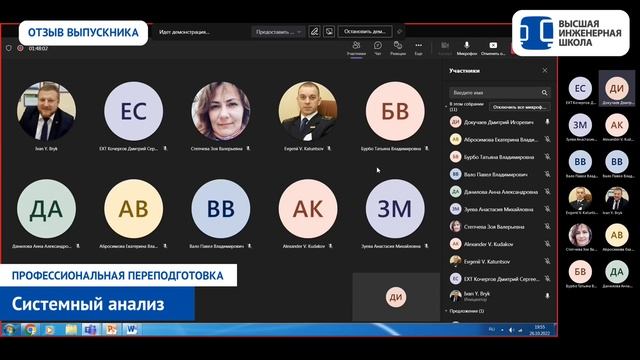The image size is (640, 360).
Task: Toggle muted mic for Данилова Анна Александровна
Action: pos(547,191)
